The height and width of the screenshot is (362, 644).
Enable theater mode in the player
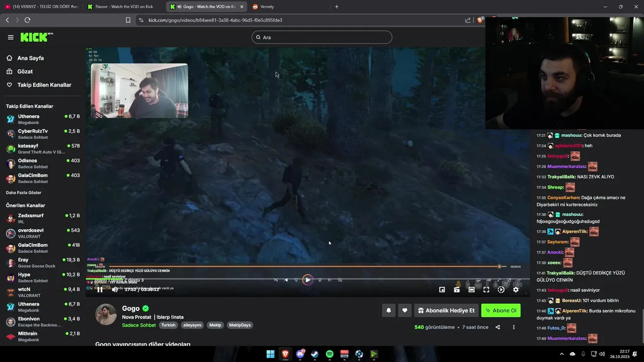471,289
